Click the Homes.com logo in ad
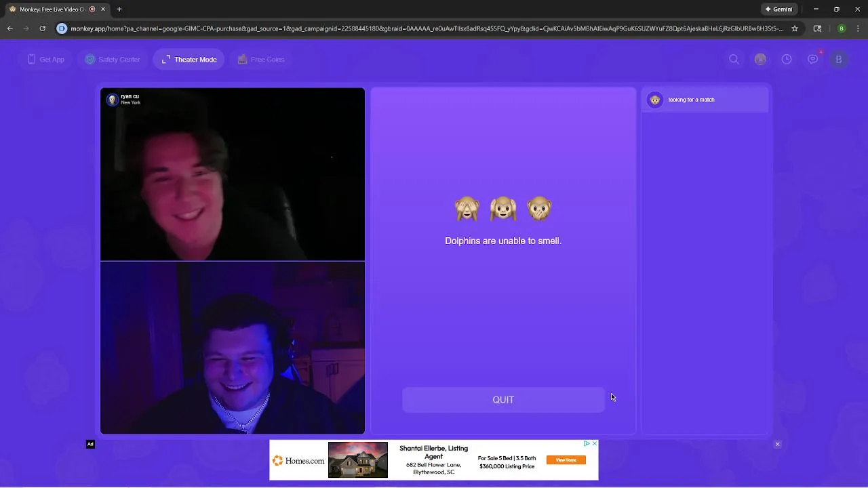The image size is (868, 488). (298, 461)
